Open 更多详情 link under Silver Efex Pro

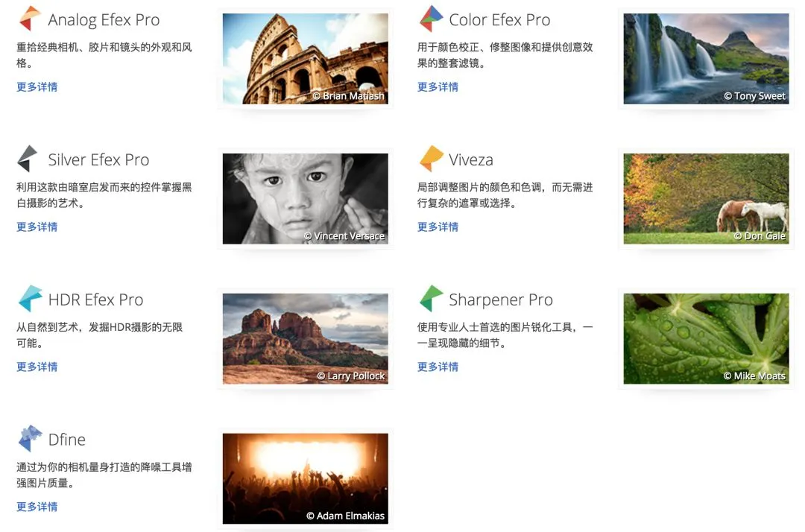(37, 227)
